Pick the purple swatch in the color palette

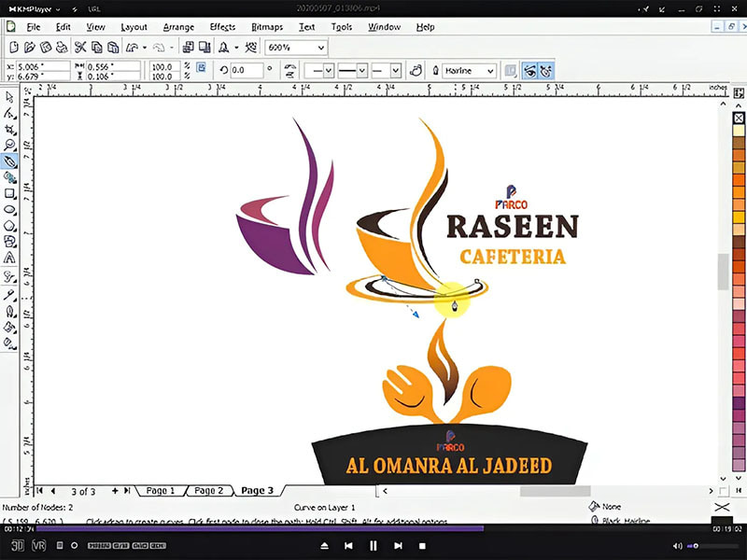(x=739, y=403)
